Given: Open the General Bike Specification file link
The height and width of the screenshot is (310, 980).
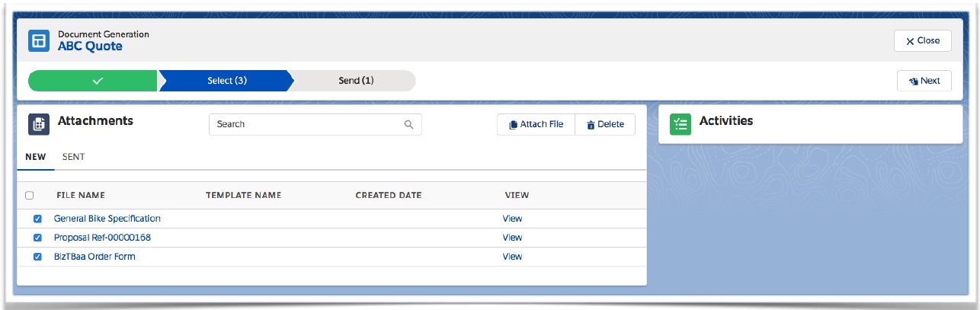Looking at the screenshot, I should tap(107, 219).
